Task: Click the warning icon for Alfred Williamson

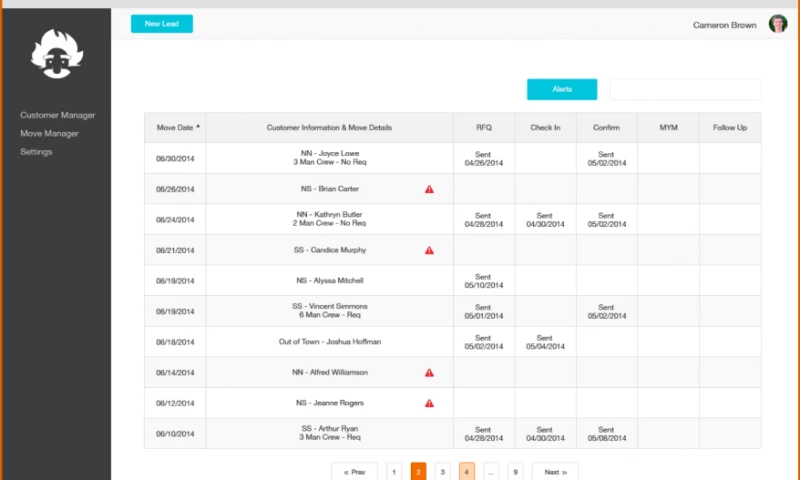Action: (x=429, y=372)
